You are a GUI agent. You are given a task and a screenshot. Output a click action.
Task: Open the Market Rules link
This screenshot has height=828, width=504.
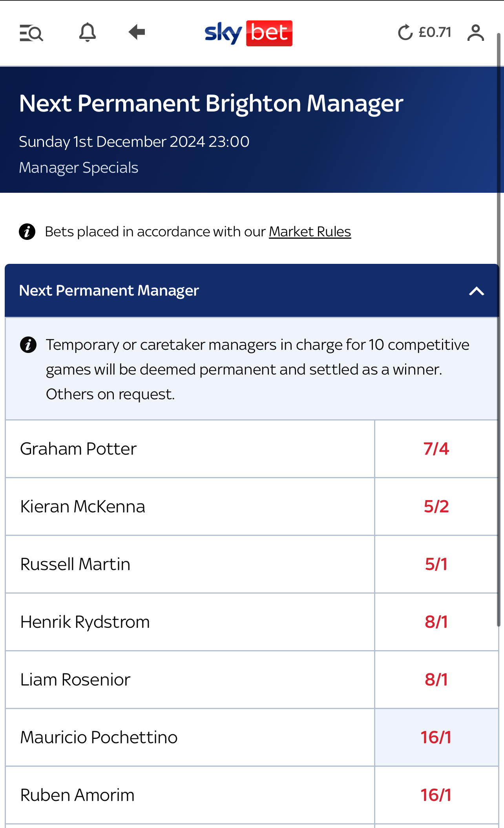tap(310, 232)
